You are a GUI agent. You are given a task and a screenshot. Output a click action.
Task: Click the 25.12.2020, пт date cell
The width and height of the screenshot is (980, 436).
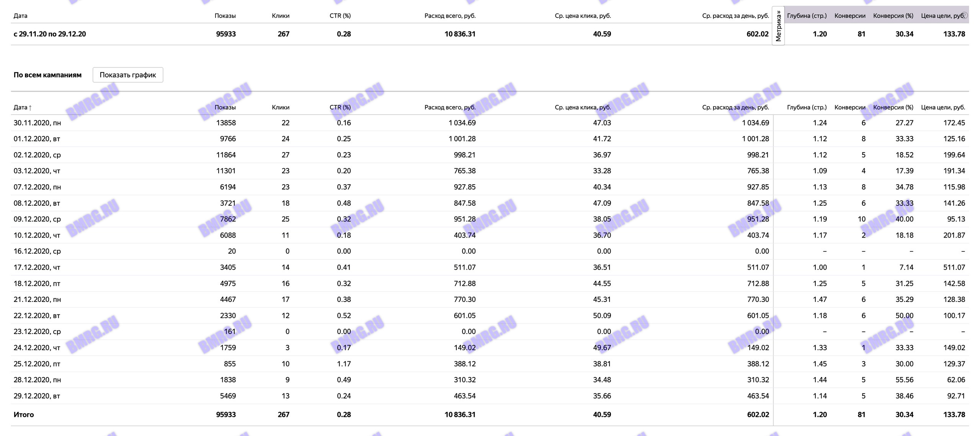point(37,364)
